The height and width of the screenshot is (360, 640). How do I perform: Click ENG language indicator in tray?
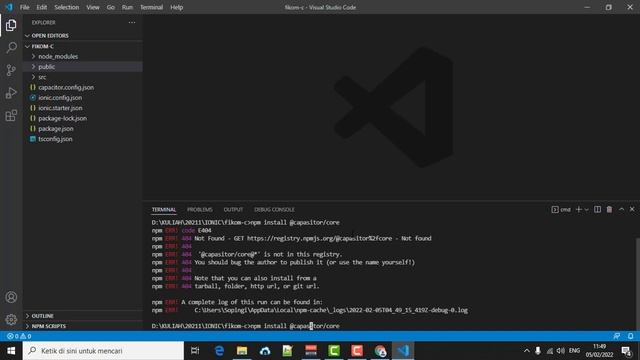[x=574, y=351]
